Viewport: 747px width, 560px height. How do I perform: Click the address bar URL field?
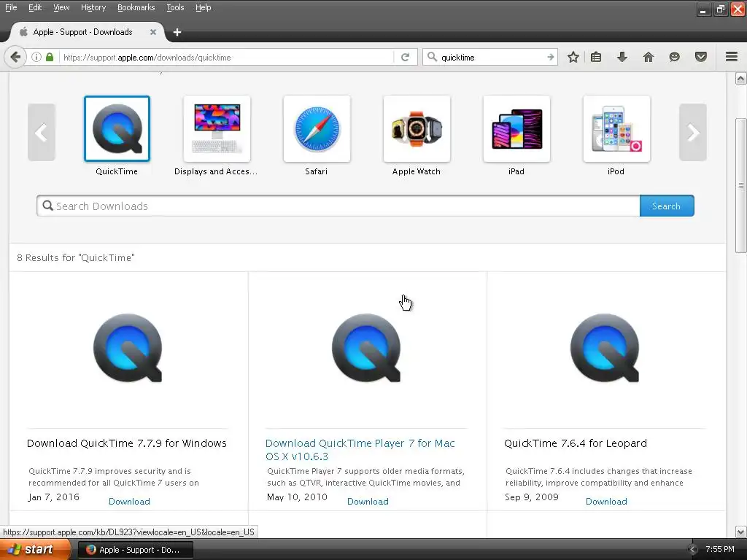pyautogui.click(x=226, y=57)
